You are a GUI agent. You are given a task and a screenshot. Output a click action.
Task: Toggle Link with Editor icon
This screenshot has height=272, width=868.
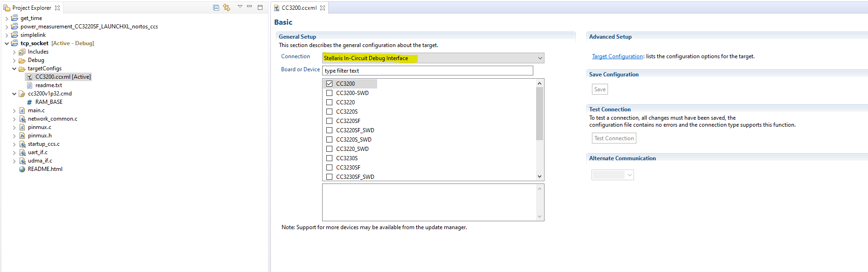point(227,7)
